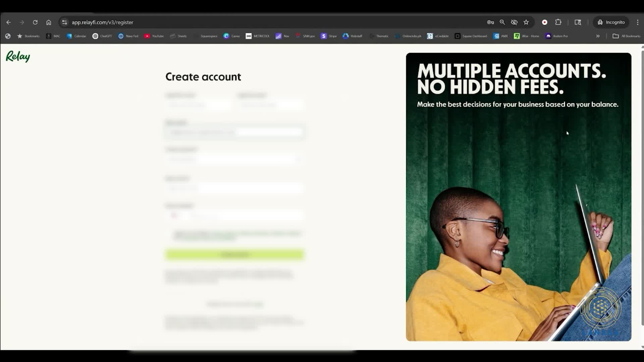View site information icon in address bar
This screenshot has width=644, height=362.
pyautogui.click(x=64, y=22)
